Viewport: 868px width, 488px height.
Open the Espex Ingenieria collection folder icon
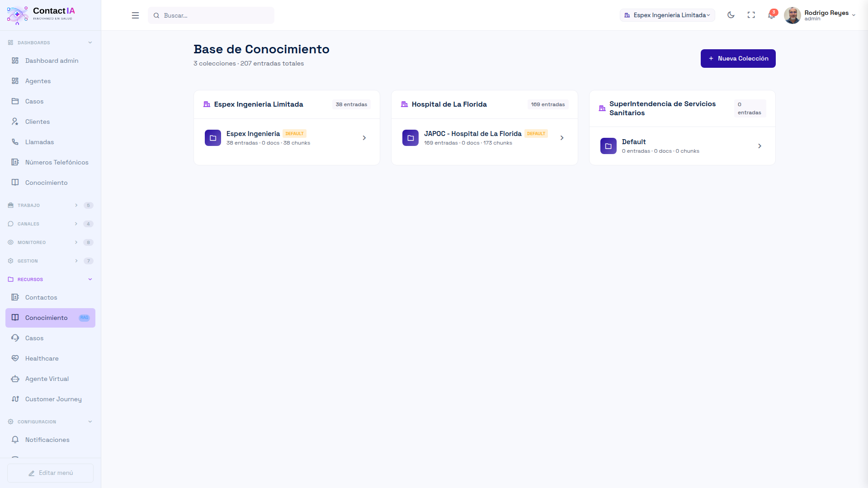pos(212,138)
